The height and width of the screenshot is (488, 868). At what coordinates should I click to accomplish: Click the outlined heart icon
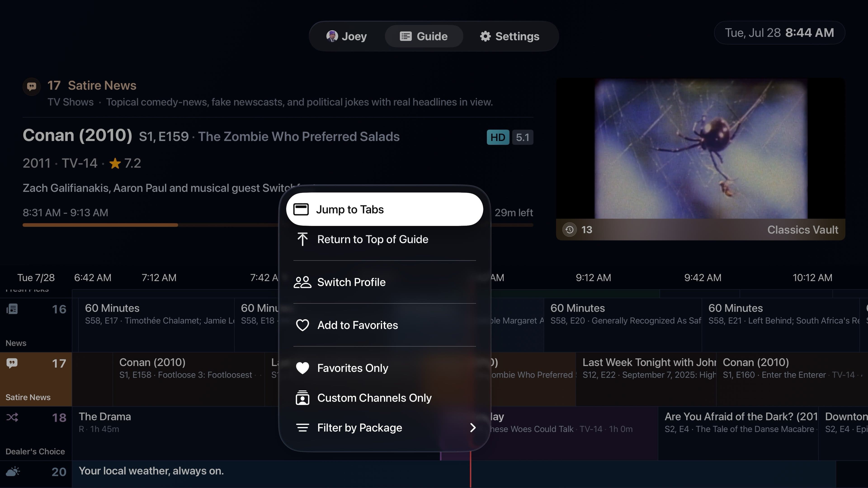(x=302, y=325)
